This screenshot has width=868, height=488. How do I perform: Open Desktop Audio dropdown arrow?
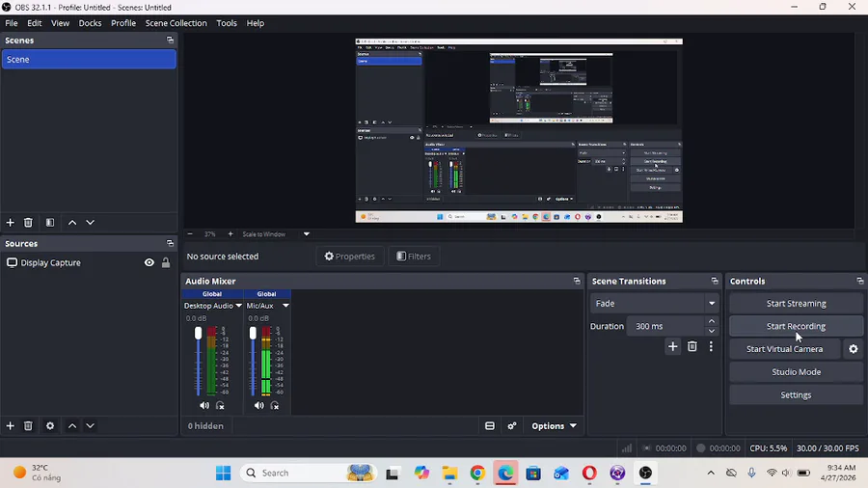pyautogui.click(x=238, y=306)
